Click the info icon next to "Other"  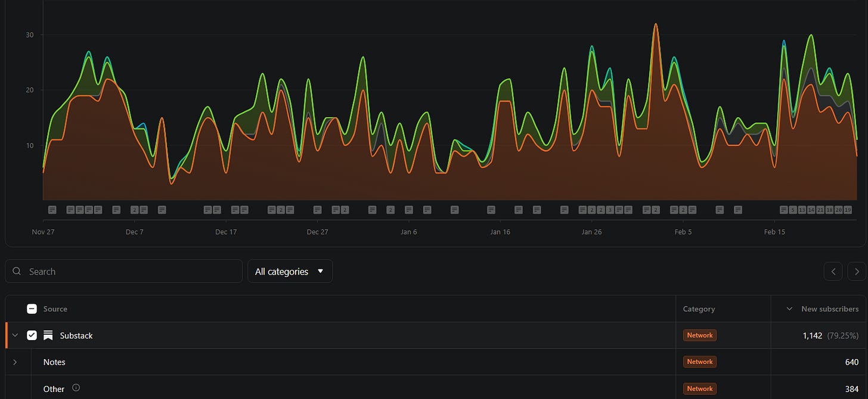tap(76, 387)
